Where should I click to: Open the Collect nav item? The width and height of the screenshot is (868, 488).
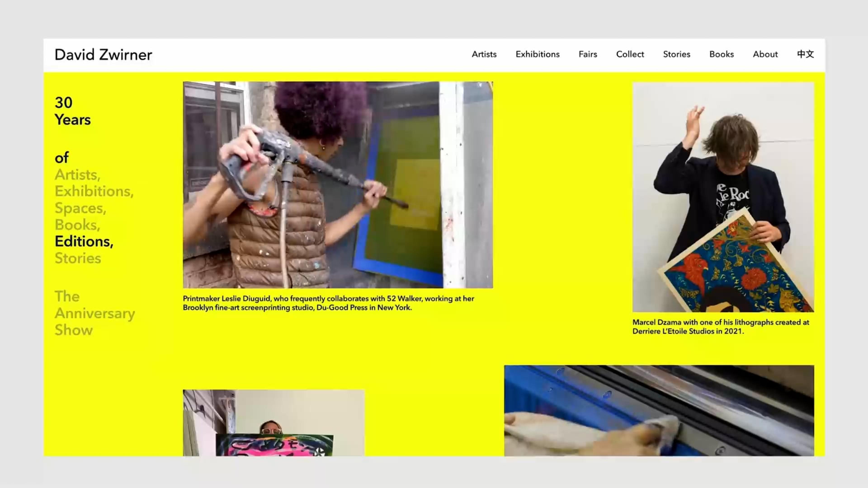point(630,54)
